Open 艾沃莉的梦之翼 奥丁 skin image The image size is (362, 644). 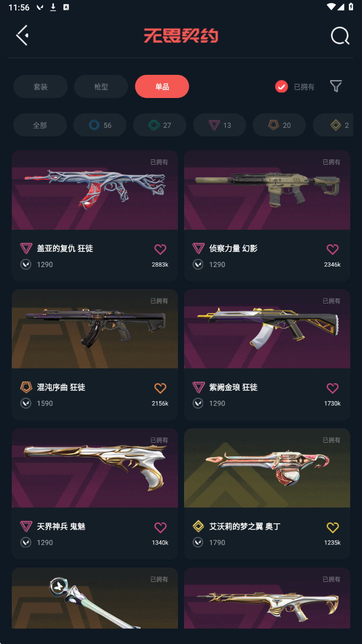[x=267, y=468]
